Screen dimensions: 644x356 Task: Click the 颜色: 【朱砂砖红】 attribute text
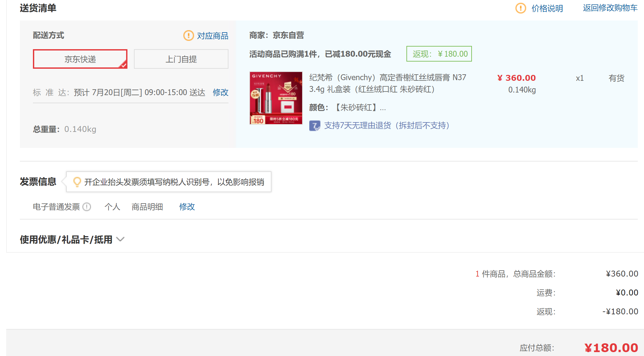tap(347, 107)
